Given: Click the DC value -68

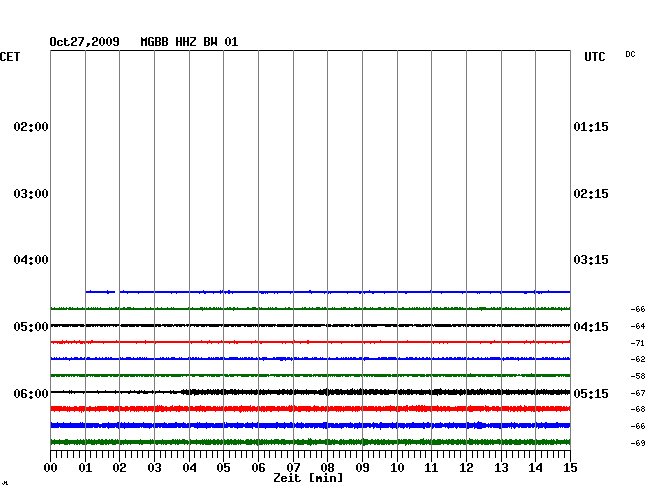Looking at the screenshot, I should pyautogui.click(x=638, y=409).
